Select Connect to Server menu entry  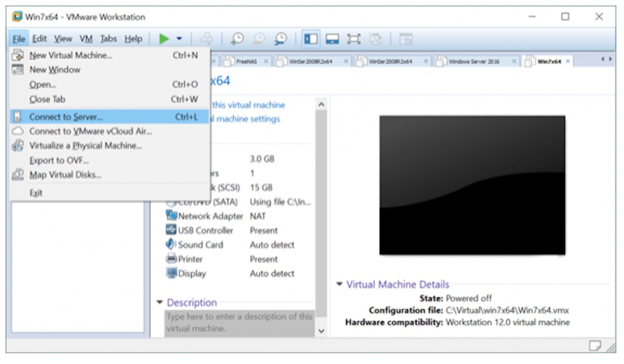[x=66, y=117]
